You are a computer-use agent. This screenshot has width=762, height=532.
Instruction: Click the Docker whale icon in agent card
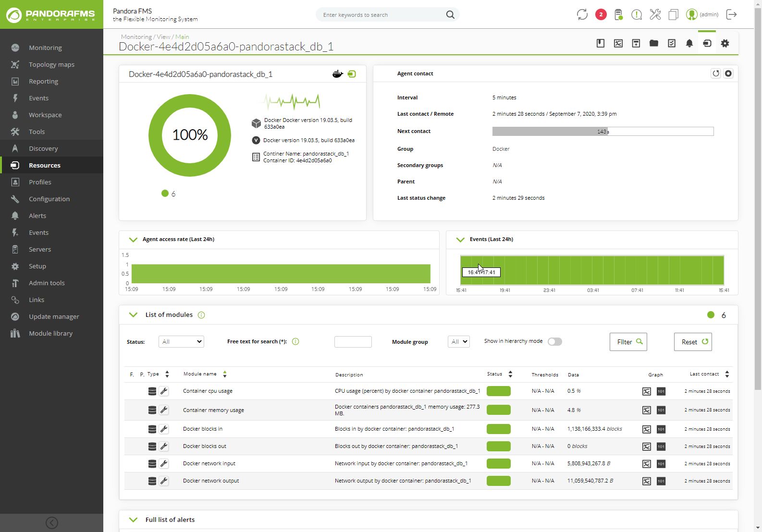[338, 74]
